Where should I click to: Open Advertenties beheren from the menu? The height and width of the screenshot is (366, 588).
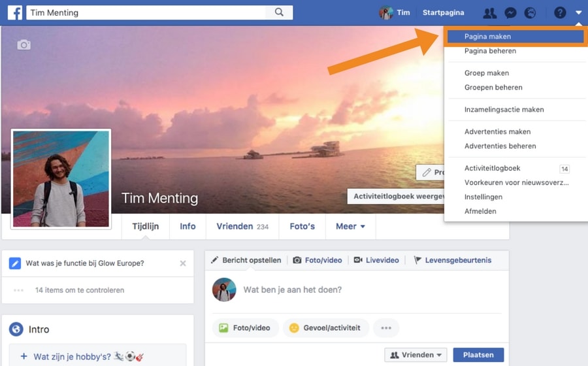pyautogui.click(x=500, y=146)
